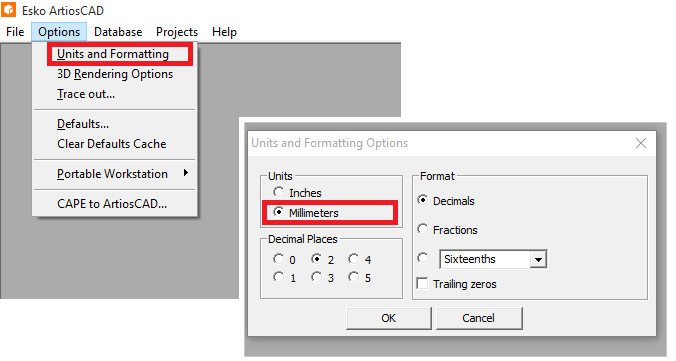Screen dimensions: 676x361
Task: Select the Inches units radio button
Action: 279,192
